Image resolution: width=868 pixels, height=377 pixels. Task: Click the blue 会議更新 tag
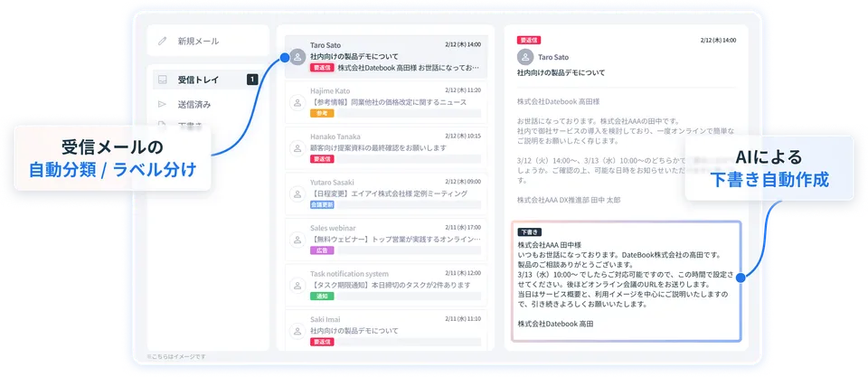click(322, 205)
